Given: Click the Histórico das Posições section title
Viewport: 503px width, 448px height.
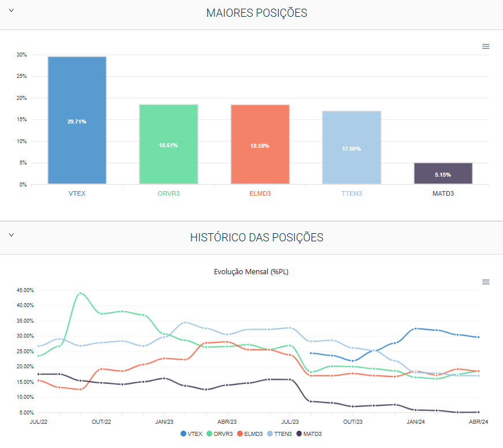Looking at the screenshot, I should [257, 238].
